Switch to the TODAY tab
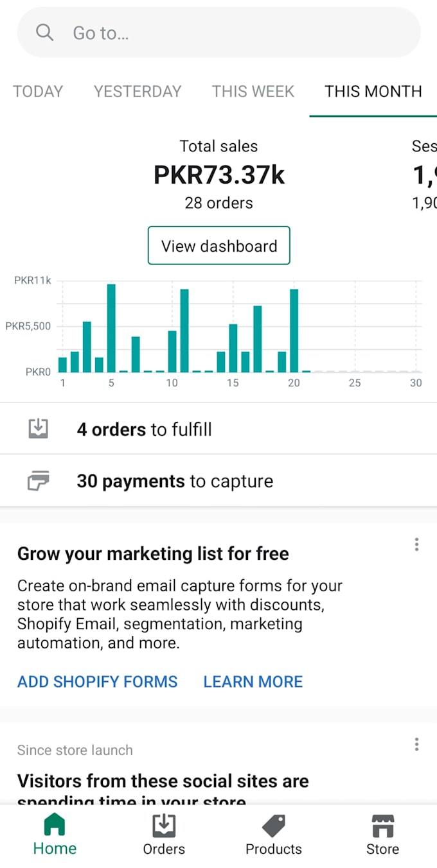The image size is (437, 868). click(38, 91)
